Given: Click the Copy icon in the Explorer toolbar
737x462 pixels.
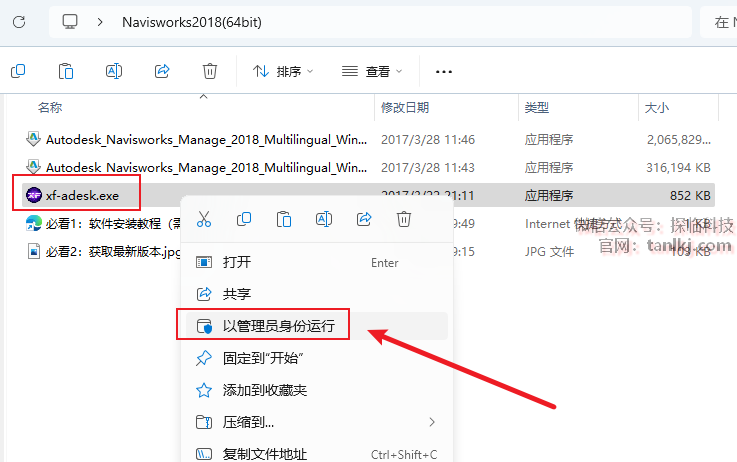Looking at the screenshot, I should [x=18, y=71].
